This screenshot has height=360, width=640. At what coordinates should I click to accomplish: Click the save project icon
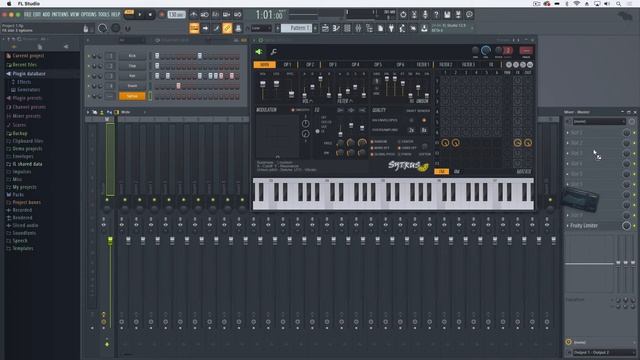[447, 15]
